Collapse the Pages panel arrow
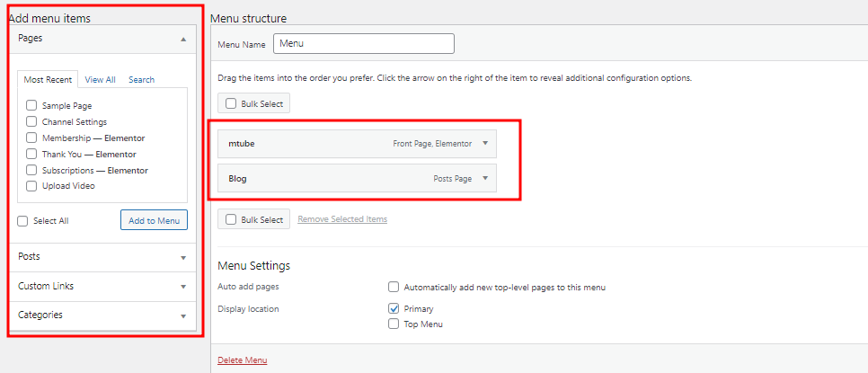 (x=183, y=40)
